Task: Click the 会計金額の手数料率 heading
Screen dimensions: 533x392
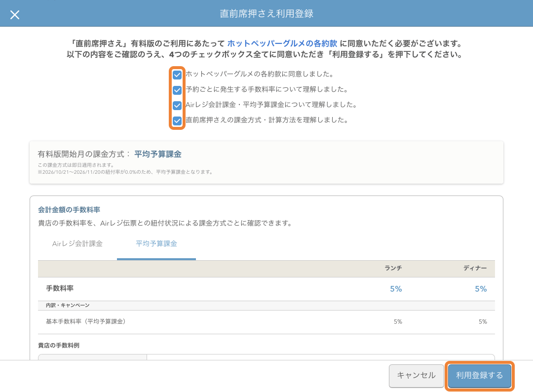Action: pyautogui.click(x=69, y=210)
